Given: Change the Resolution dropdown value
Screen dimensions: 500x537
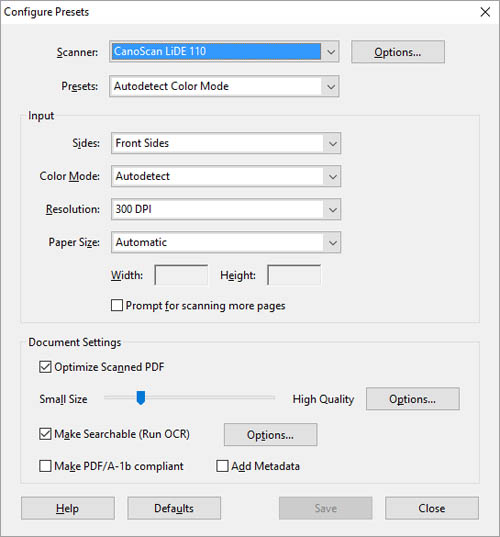Looking at the screenshot, I should click(x=226, y=209).
